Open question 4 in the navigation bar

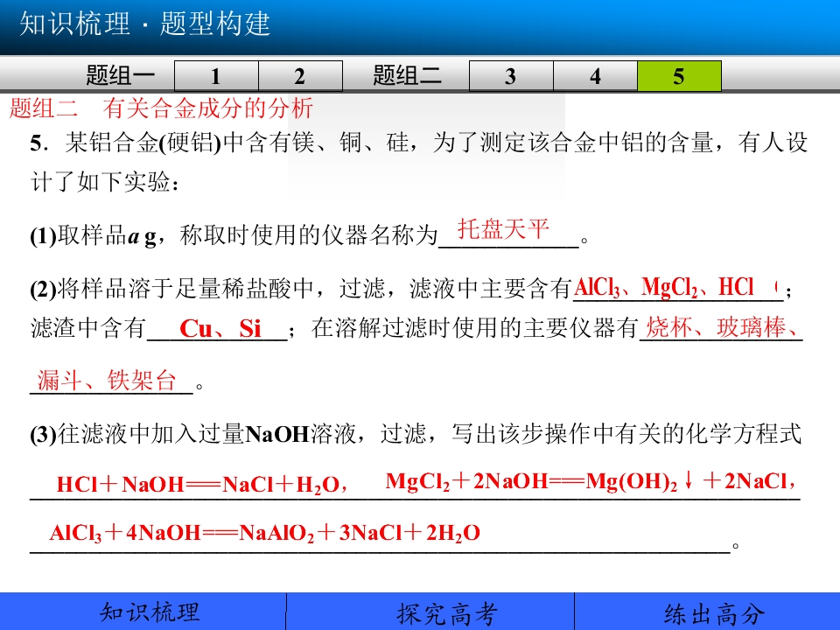click(595, 76)
